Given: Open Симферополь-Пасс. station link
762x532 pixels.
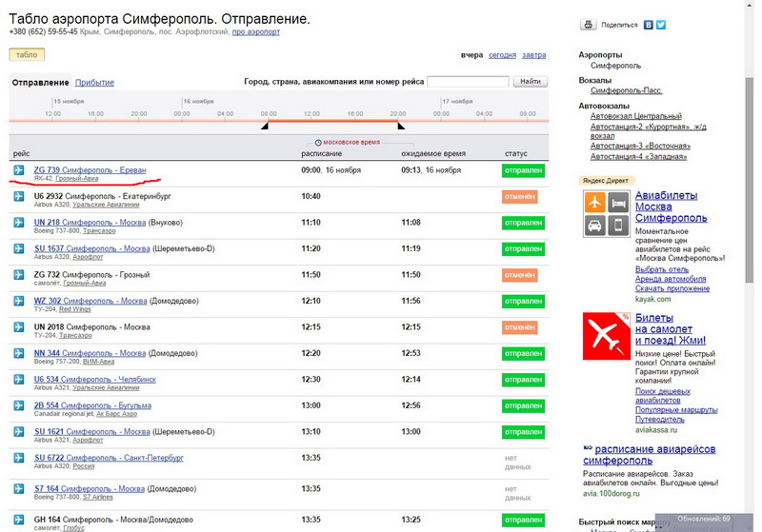Looking at the screenshot, I should (627, 90).
